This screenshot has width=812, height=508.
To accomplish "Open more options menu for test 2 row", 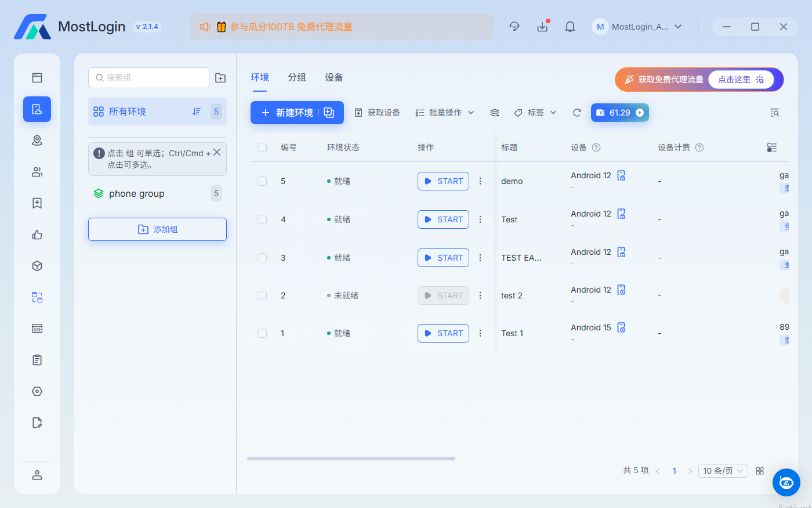I will tap(480, 296).
